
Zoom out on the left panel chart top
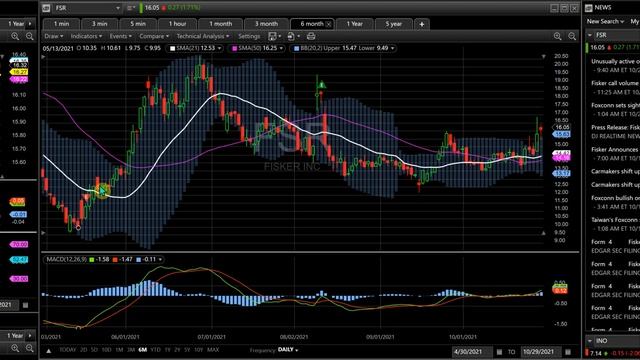[30, 36]
